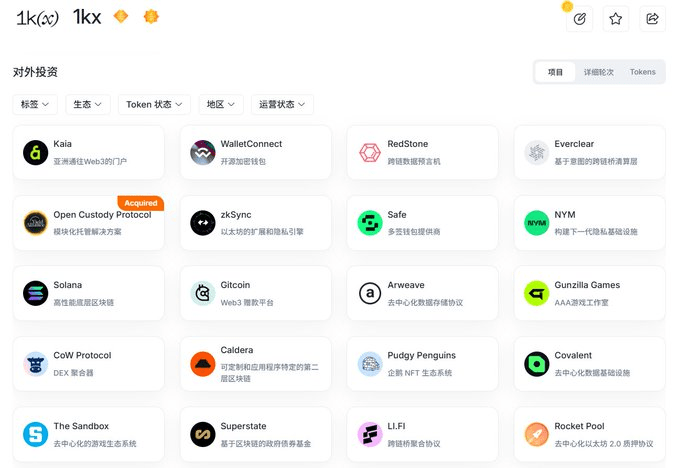The width and height of the screenshot is (680, 468).
Task: Click the edit pencil icon
Action: [x=579, y=19]
